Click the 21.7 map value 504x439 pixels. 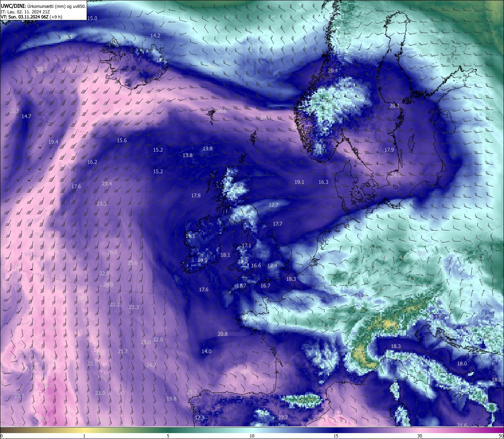coord(122,351)
